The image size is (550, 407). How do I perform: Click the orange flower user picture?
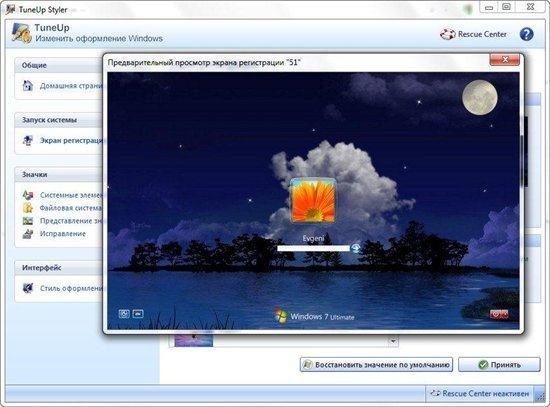pos(313,200)
